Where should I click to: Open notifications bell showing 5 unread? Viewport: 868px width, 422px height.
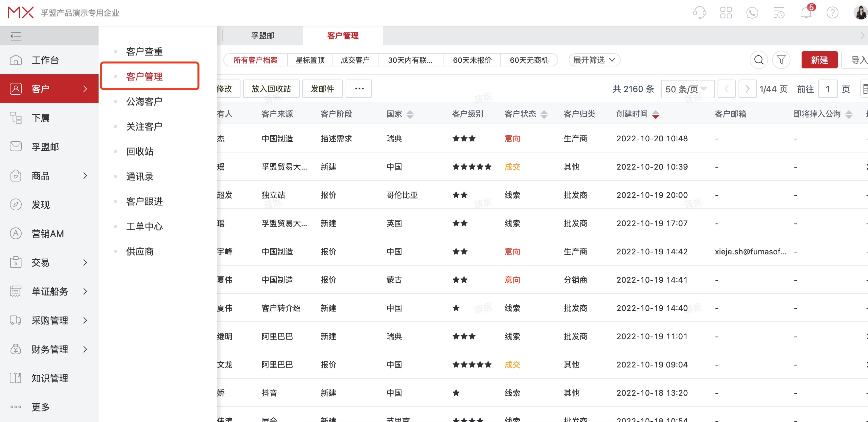tap(806, 12)
